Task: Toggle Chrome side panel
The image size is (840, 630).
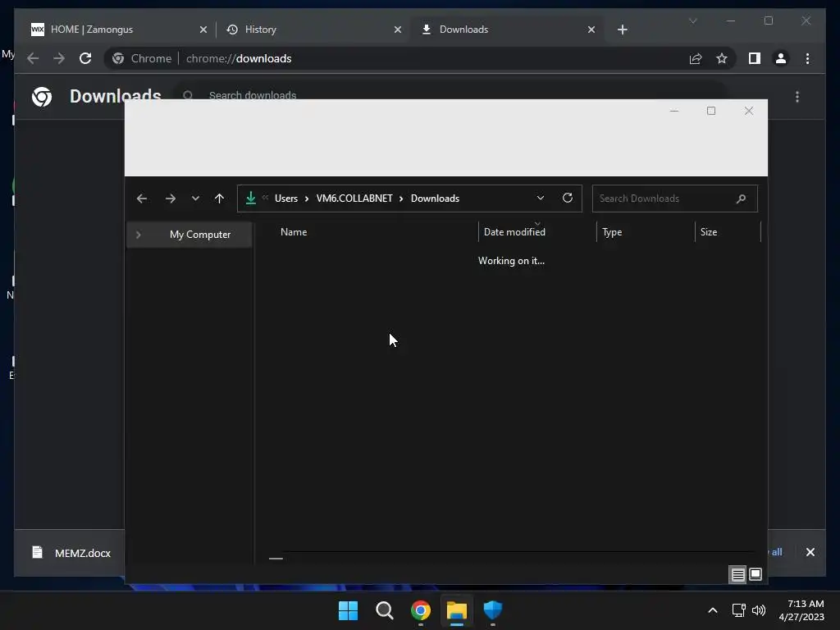Action: (x=755, y=58)
